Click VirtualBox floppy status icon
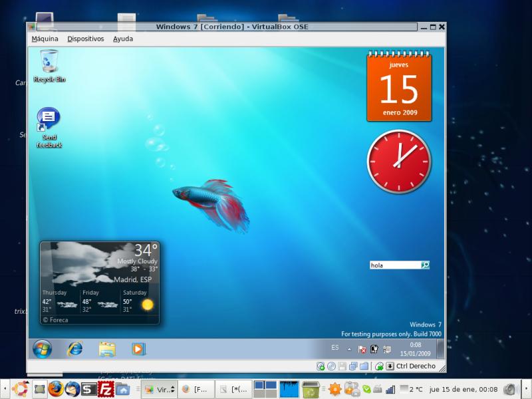The image size is (532, 399). [x=342, y=366]
